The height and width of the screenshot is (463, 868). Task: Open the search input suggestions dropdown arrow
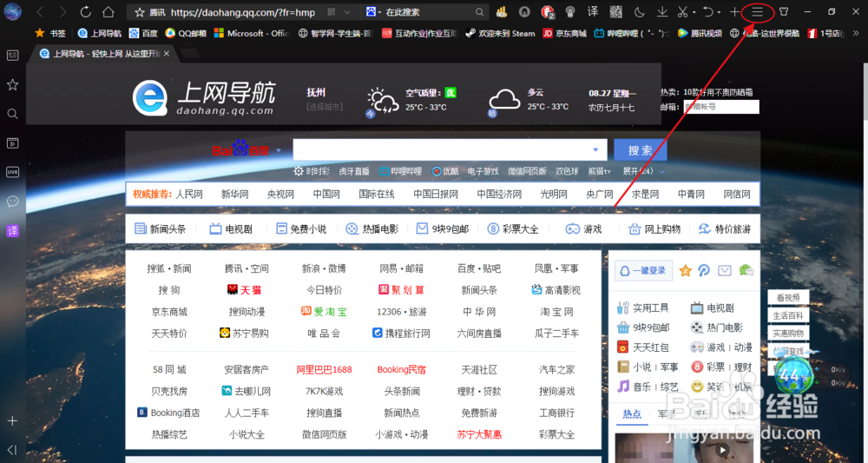click(x=595, y=149)
